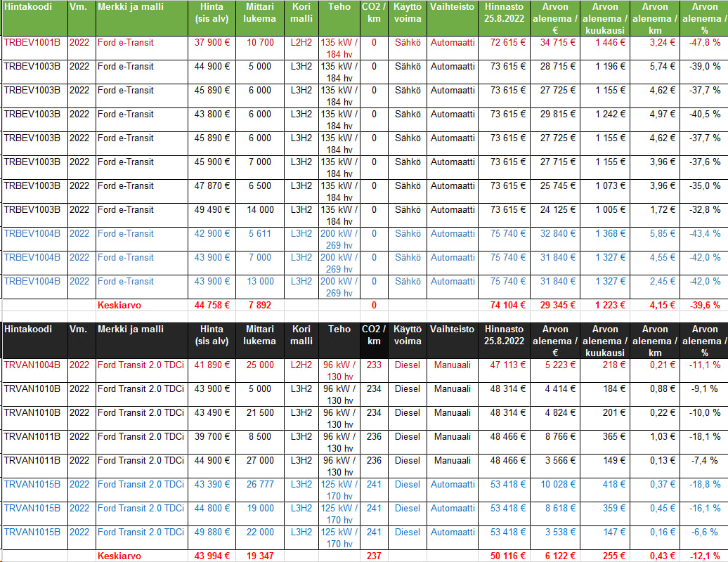Screen dimensions: 728x562
Task: Click the price cell 47 870 €
Action: tap(212, 191)
